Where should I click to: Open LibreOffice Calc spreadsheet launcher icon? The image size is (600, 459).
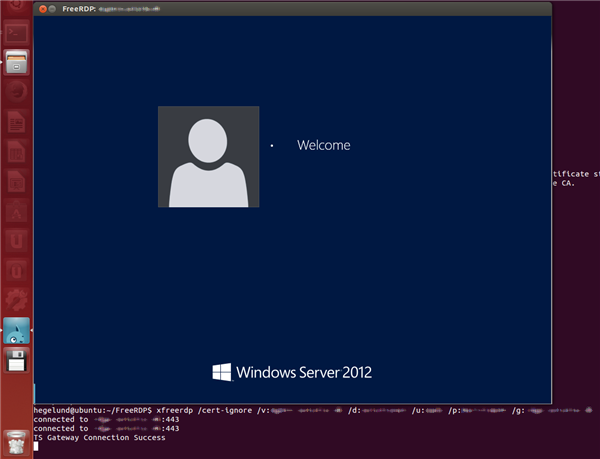click(16, 152)
